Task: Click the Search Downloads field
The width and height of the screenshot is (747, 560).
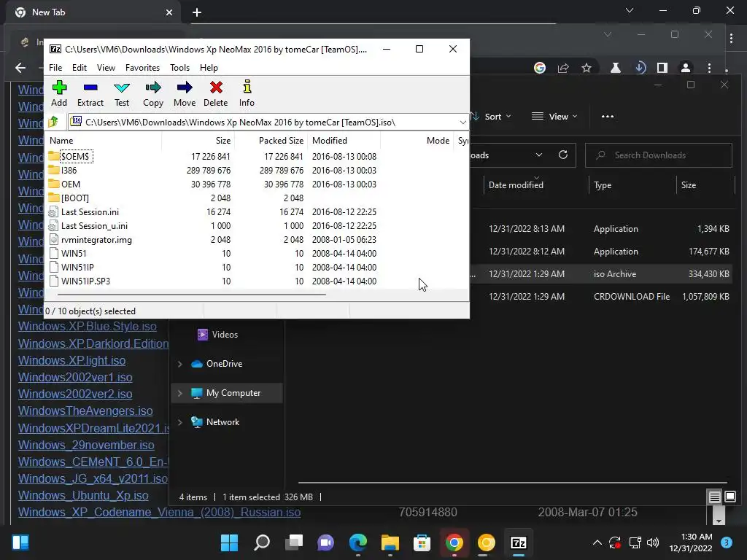Action: [659, 155]
